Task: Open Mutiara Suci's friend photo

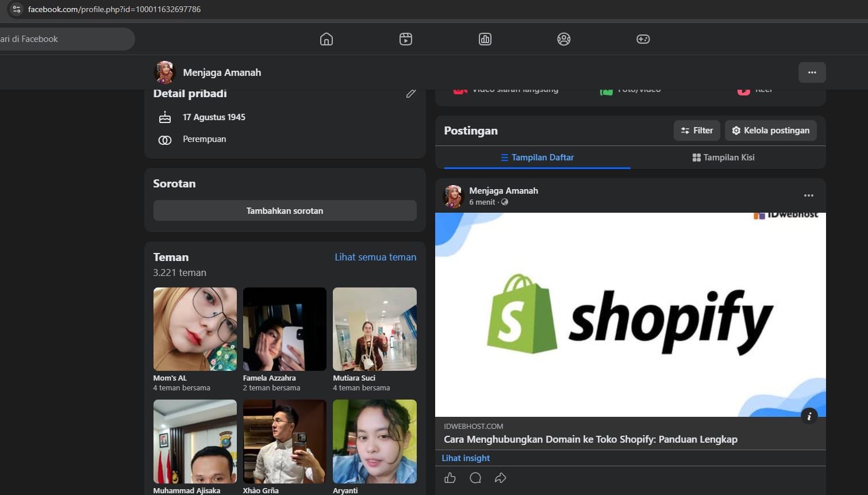Action: tap(375, 329)
